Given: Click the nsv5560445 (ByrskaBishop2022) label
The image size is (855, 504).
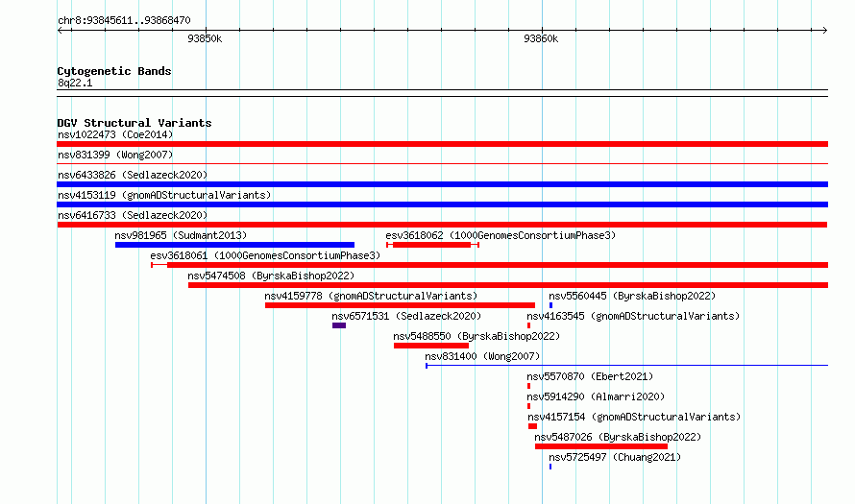Looking at the screenshot, I should [632, 296].
